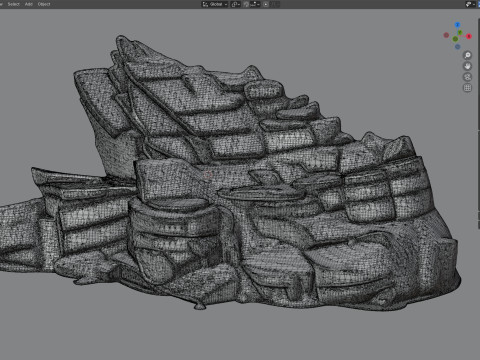Image resolution: width=480 pixels, height=360 pixels.
Task: Toggle proportional editing button
Action: point(266,4)
